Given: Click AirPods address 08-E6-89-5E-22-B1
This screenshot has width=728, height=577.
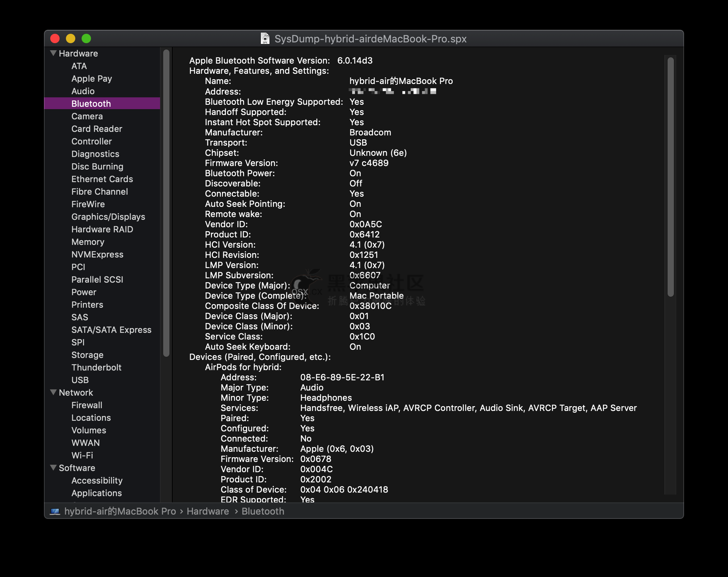Looking at the screenshot, I should (342, 377).
